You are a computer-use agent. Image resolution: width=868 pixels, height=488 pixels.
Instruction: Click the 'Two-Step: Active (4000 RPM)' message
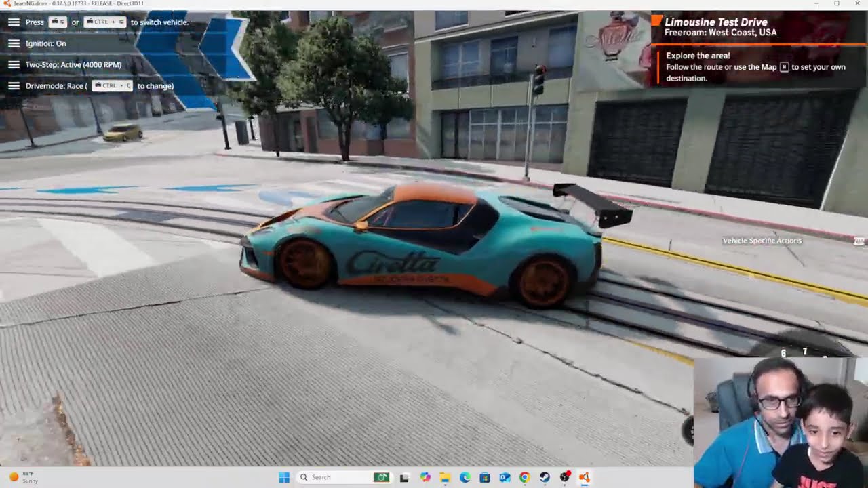pyautogui.click(x=73, y=65)
